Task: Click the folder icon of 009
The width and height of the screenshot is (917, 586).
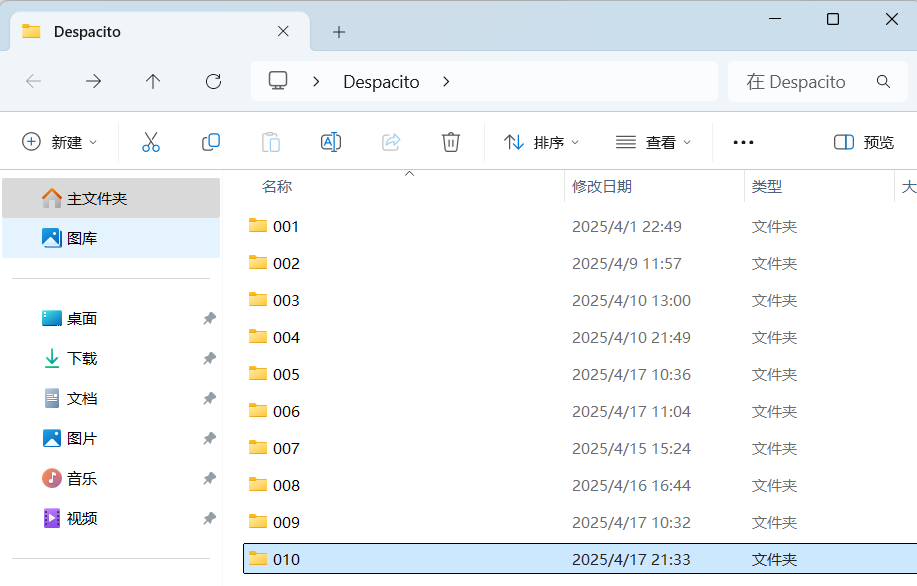Action: [x=258, y=522]
